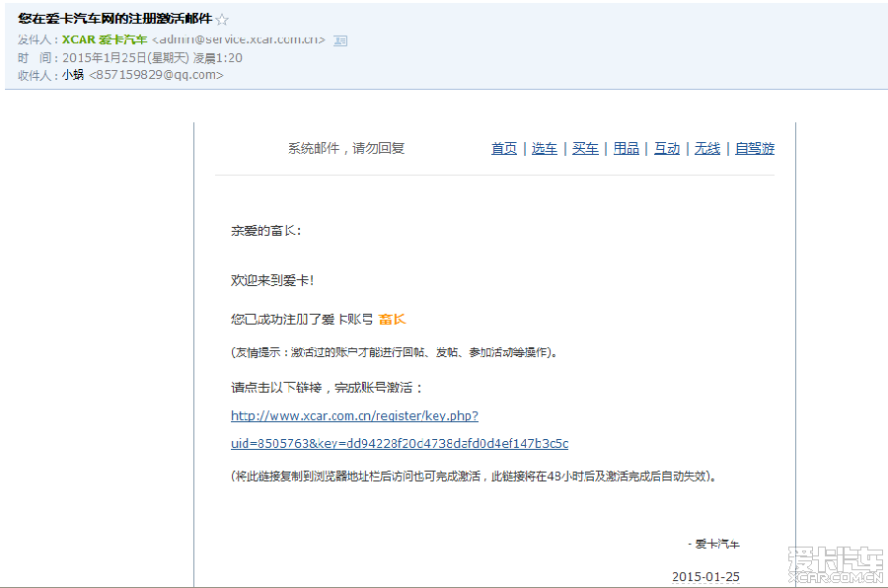Click the date 2015-01-25 at bottom
Screen dimensions: 888x588
tap(705, 577)
